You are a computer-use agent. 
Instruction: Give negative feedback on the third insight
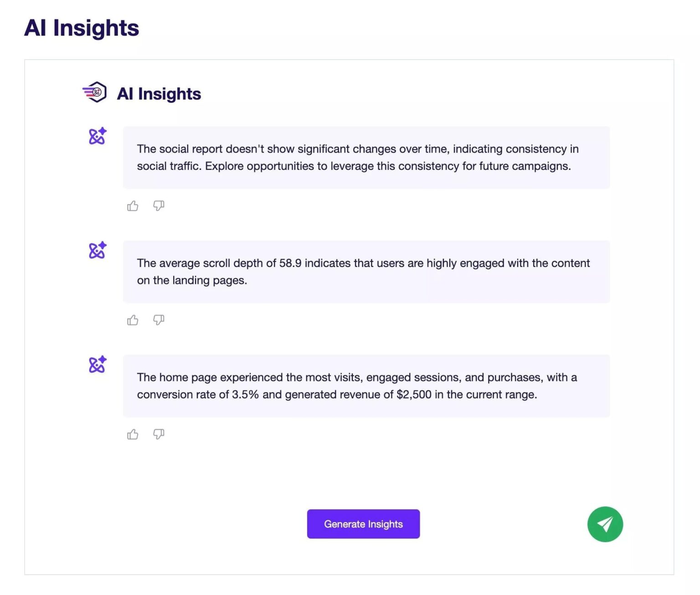(x=159, y=435)
